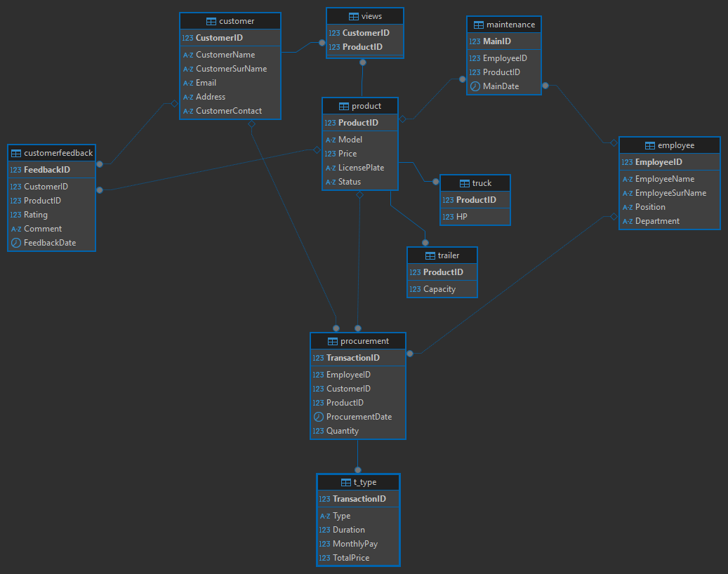Click the table icon beside customer header
Image resolution: width=728 pixels, height=574 pixels.
(211, 21)
